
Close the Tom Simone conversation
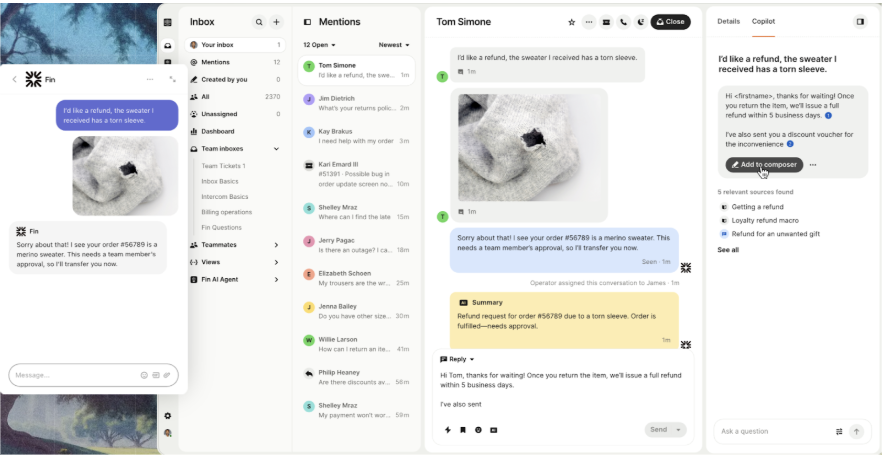pyautogui.click(x=670, y=22)
